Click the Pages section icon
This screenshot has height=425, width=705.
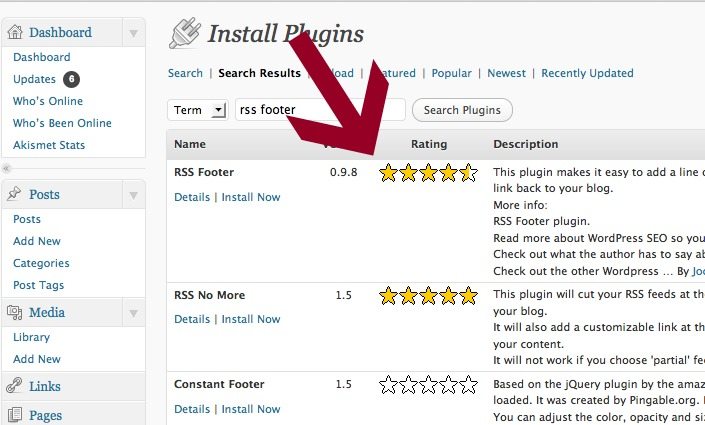coord(14,415)
